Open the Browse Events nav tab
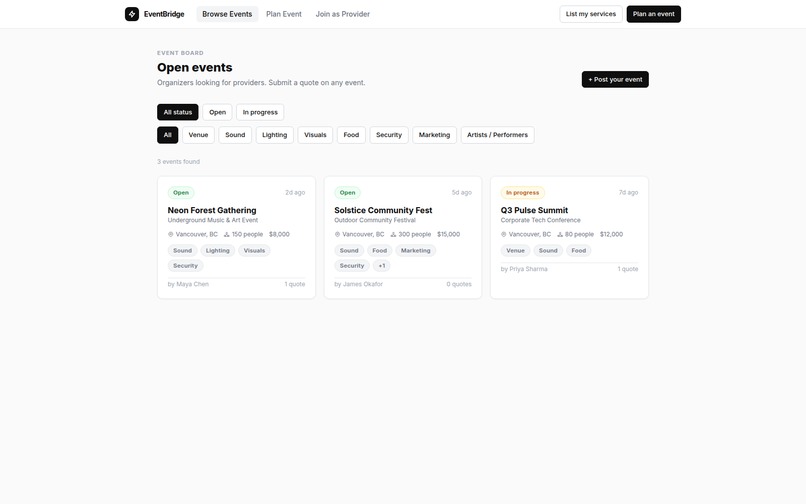Screen dimensions: 806x504 (227, 14)
